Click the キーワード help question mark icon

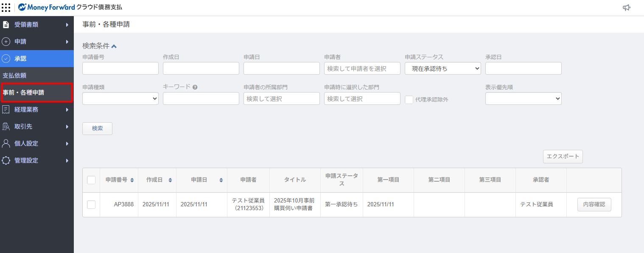click(x=195, y=87)
